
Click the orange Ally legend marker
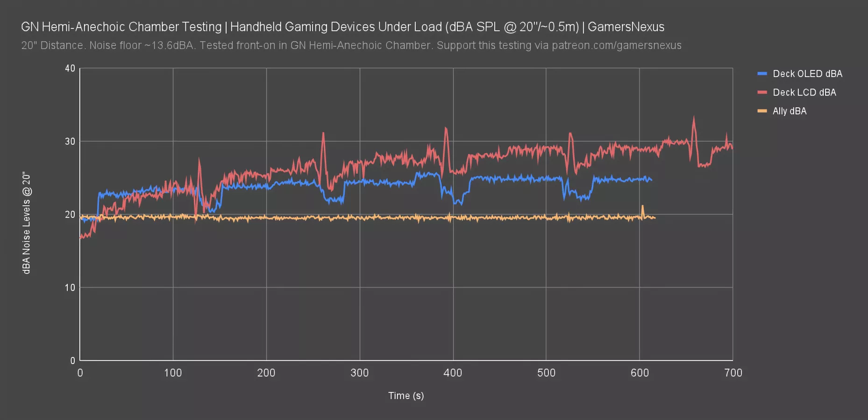(762, 111)
